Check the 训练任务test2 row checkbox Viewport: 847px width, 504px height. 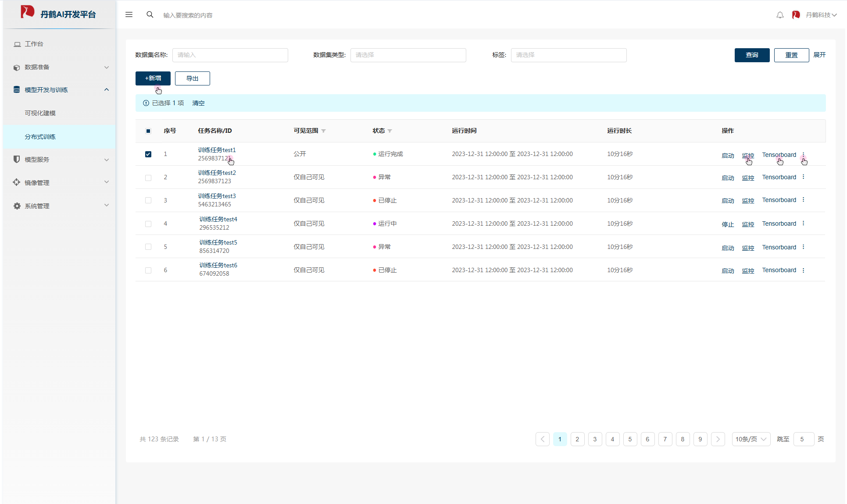click(x=148, y=177)
